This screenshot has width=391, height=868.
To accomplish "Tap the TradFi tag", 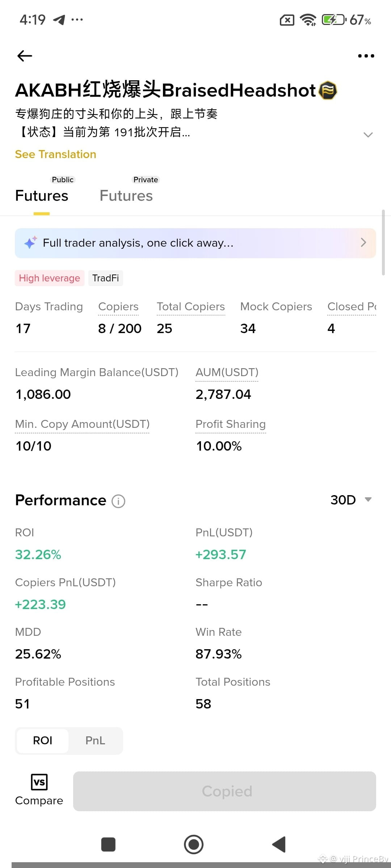I will 106,278.
